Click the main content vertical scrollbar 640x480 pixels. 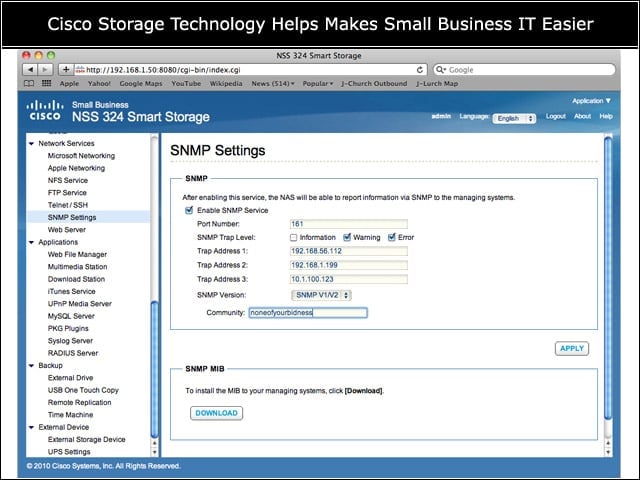[608, 278]
